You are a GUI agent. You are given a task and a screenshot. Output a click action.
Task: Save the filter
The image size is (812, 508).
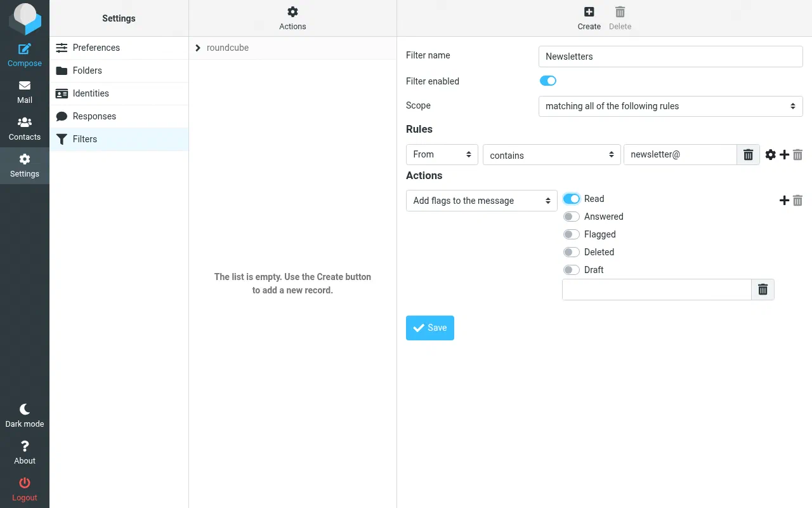(430, 328)
